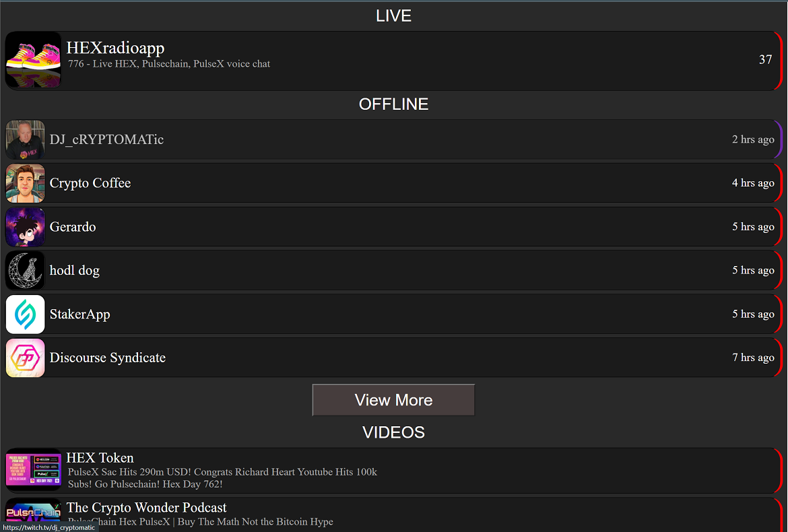Select hodl dog channel name
Image resolution: width=788 pixels, height=532 pixels.
coord(74,270)
